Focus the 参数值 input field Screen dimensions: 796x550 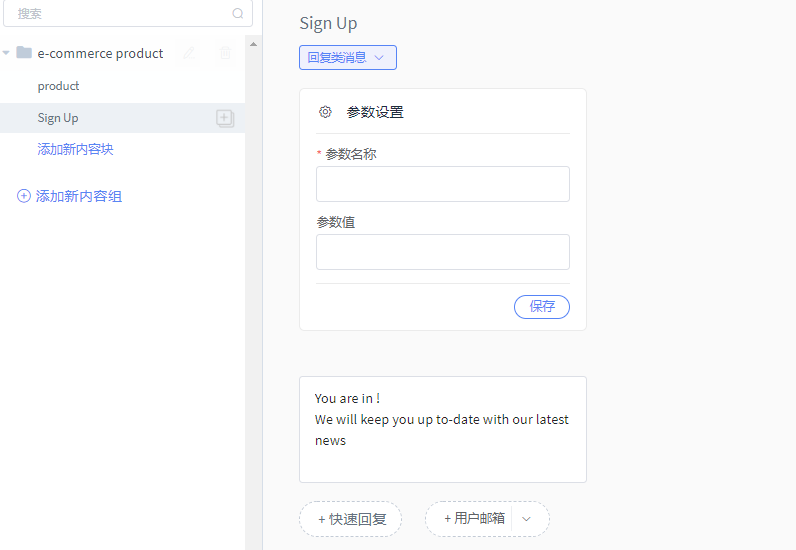(443, 252)
